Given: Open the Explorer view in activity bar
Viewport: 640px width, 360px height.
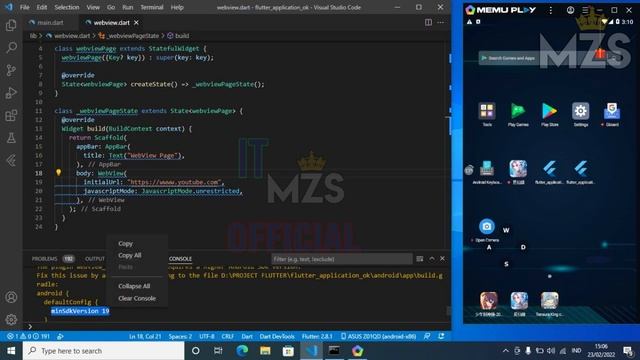Looking at the screenshot, I should (11, 26).
